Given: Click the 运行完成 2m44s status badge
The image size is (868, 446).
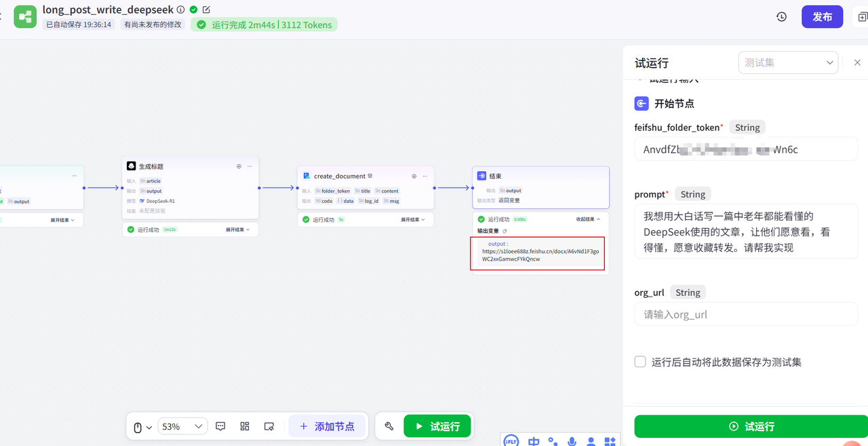Looking at the screenshot, I should 264,25.
